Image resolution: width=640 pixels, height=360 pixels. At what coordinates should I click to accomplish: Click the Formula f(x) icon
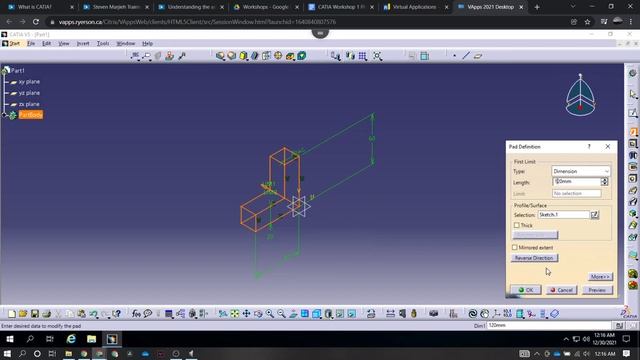(x=136, y=313)
